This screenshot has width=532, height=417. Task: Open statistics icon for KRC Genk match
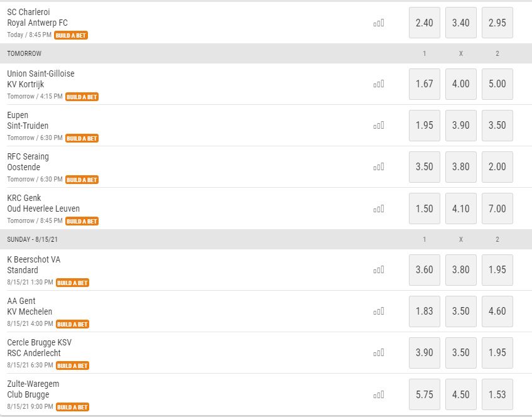pos(379,208)
